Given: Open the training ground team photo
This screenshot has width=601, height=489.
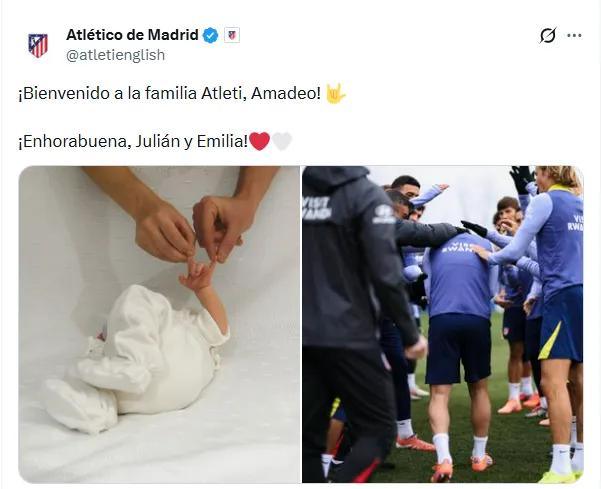Looking at the screenshot, I should (x=443, y=324).
